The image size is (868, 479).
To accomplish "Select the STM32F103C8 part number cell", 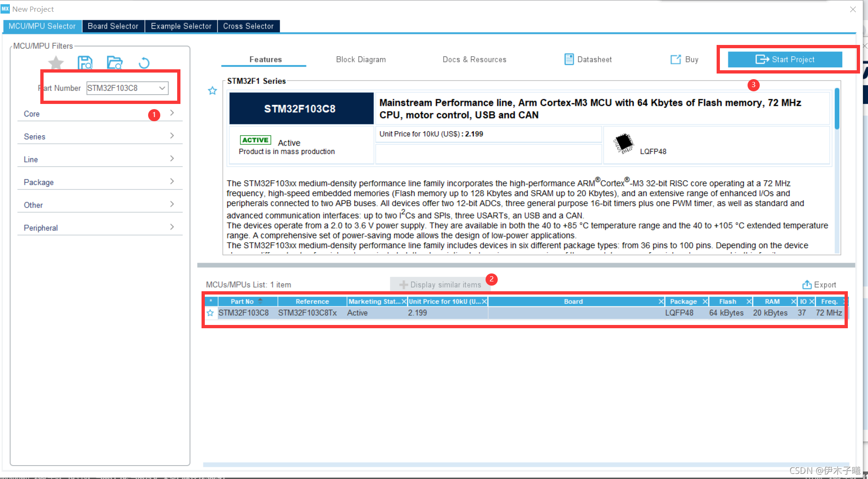I will coord(244,313).
